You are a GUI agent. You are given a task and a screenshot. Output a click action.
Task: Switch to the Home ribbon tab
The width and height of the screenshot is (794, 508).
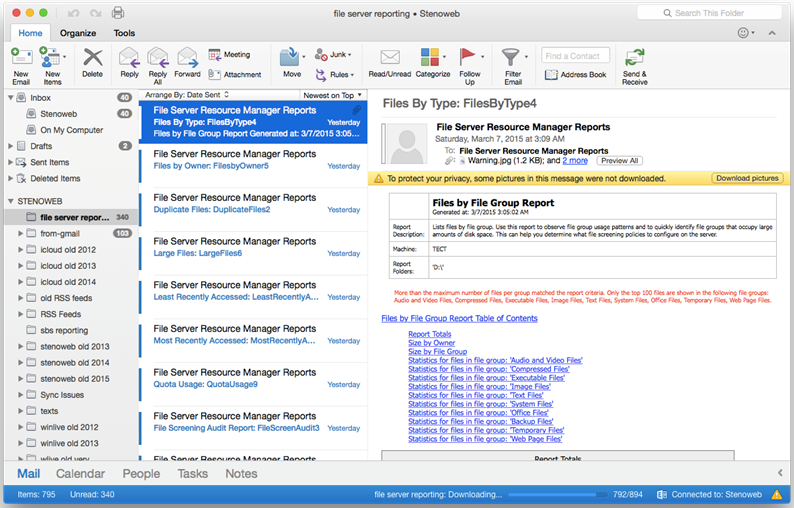tap(30, 33)
